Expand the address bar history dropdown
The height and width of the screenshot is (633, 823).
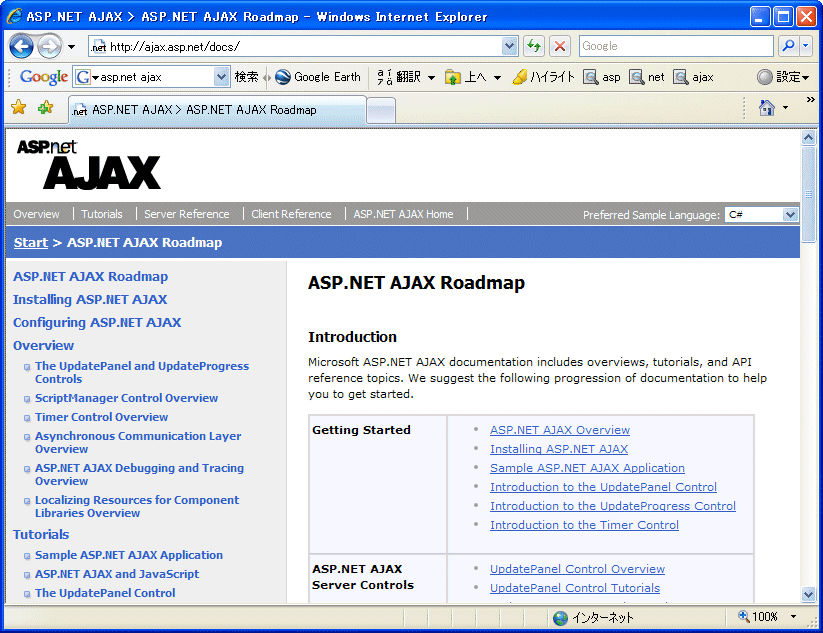point(509,47)
